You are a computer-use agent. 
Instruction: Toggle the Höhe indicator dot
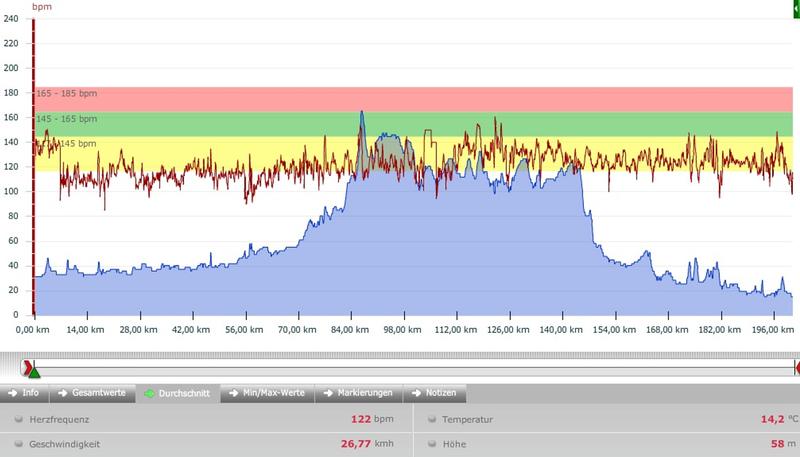431,443
